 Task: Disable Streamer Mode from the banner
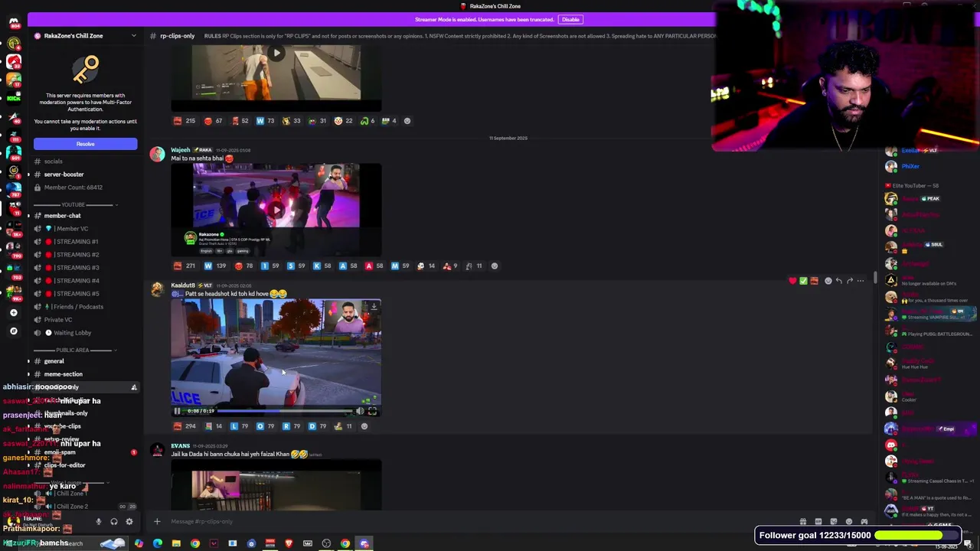(570, 19)
